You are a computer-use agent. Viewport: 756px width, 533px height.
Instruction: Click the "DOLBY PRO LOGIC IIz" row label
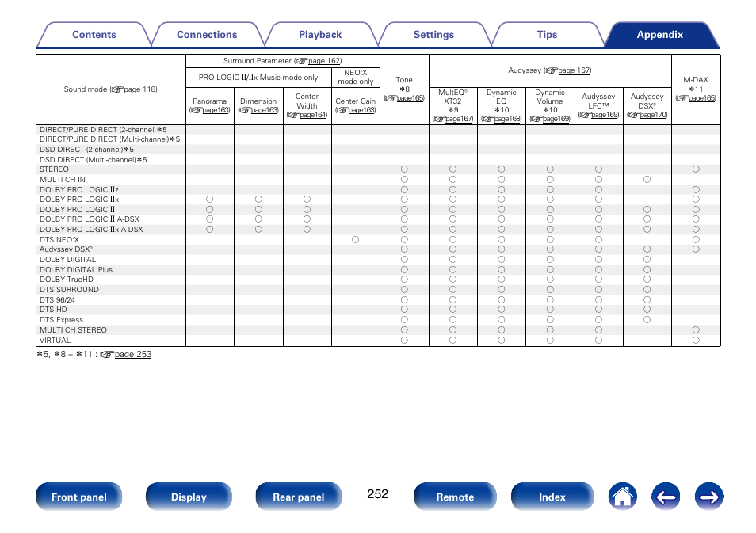[x=79, y=190]
